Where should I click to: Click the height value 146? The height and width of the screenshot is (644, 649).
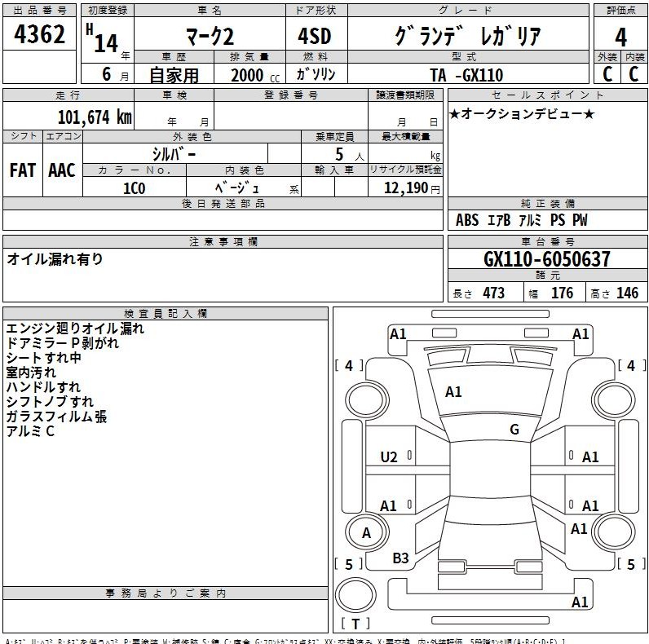pos(628,293)
